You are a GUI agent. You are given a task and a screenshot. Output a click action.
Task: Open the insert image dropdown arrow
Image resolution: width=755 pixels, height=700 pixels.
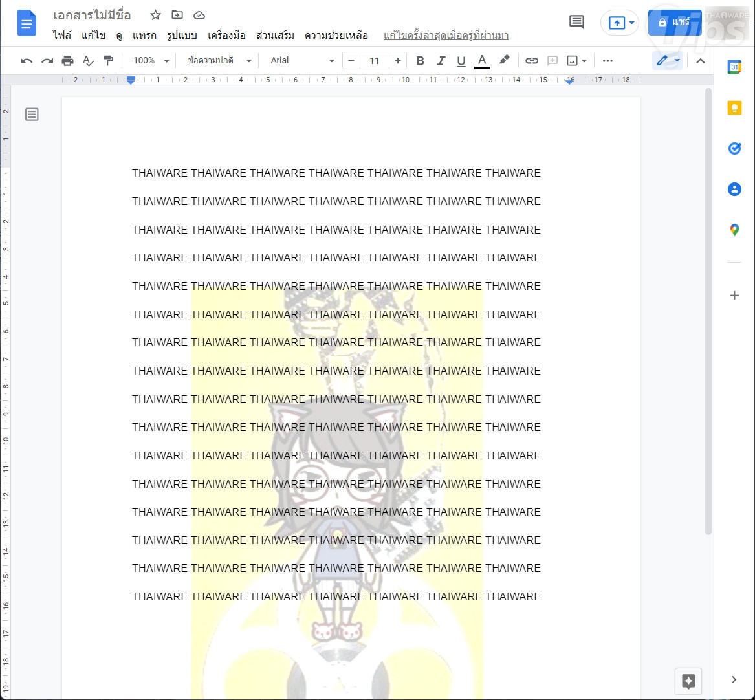point(584,61)
